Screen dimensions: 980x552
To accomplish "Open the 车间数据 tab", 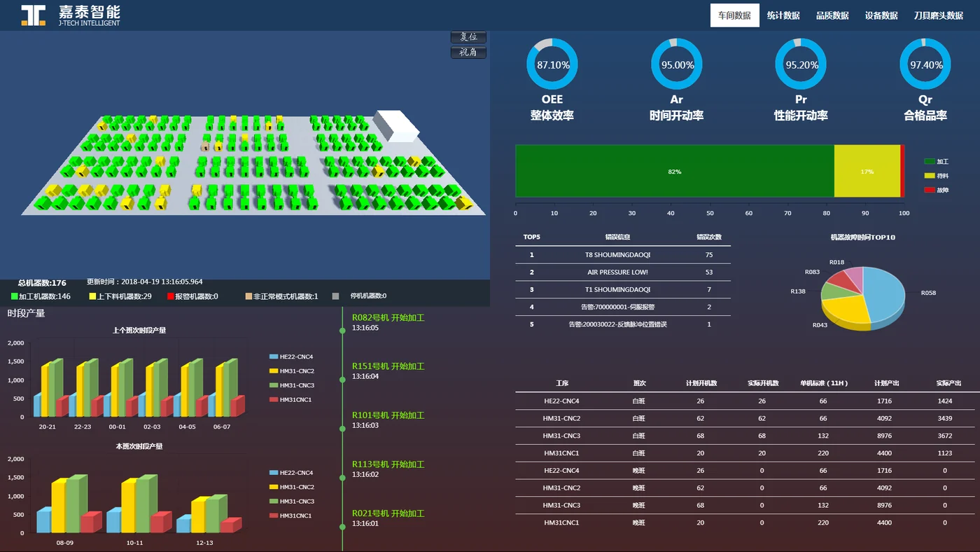I will [734, 15].
